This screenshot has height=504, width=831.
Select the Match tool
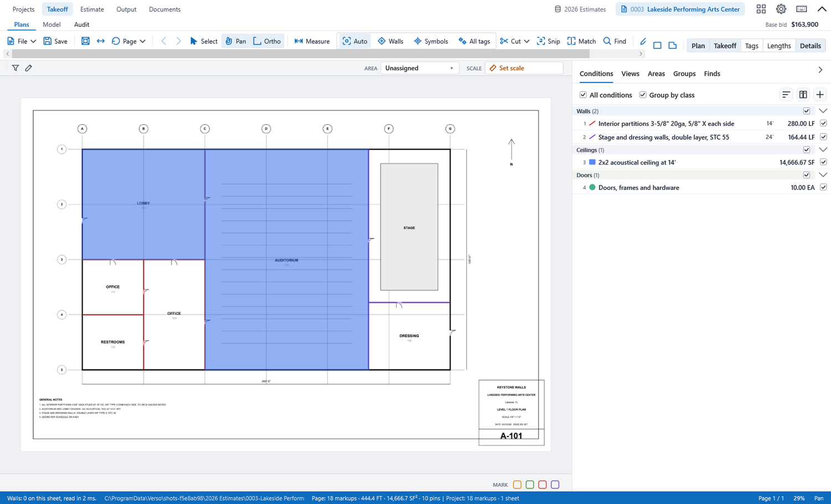(582, 41)
